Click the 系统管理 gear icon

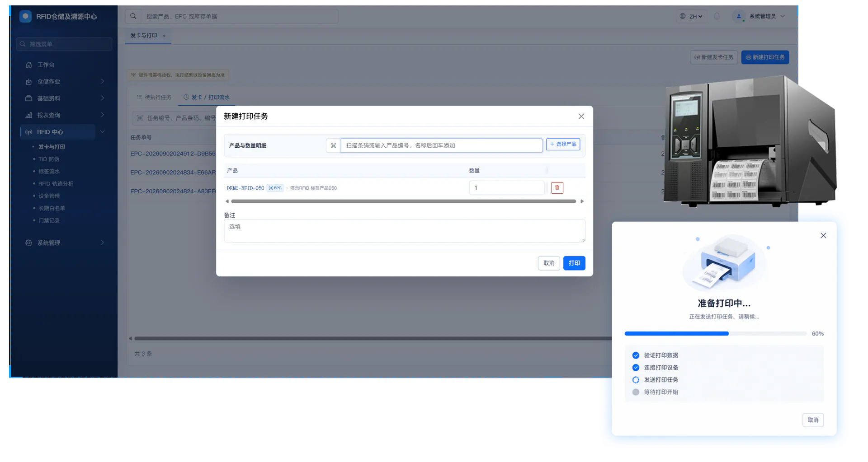click(x=29, y=243)
